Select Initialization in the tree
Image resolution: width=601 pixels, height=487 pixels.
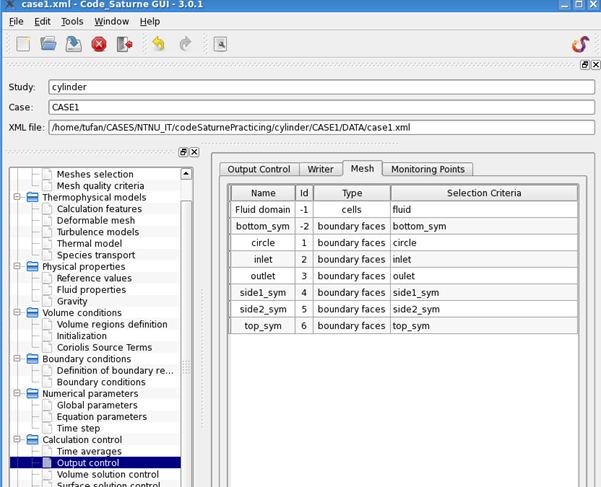(82, 336)
